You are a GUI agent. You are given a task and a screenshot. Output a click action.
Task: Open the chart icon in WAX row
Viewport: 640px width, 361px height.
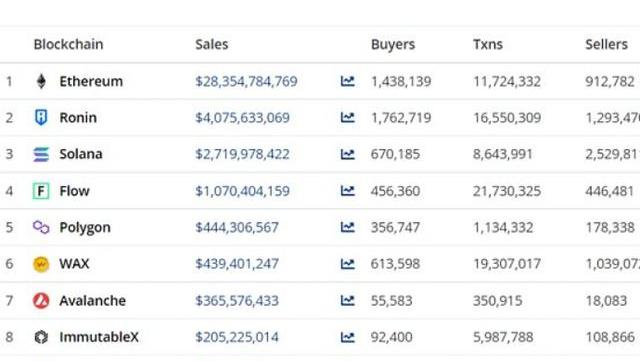347,264
